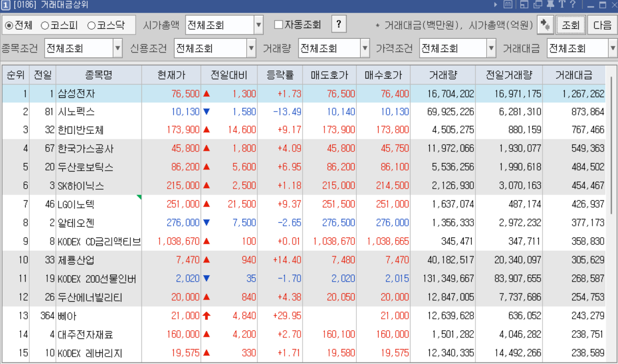Screen dimensions: 618x364
Task: Click the 매수호가 column header
Action: point(383,75)
